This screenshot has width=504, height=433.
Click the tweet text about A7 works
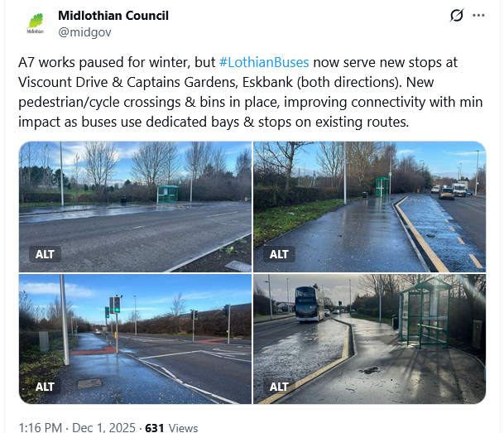pos(251,92)
